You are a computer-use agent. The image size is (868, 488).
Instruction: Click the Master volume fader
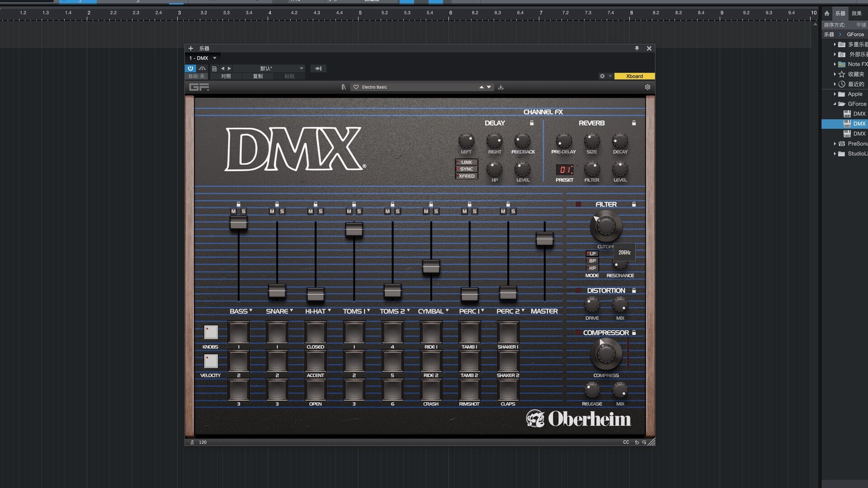coord(544,239)
